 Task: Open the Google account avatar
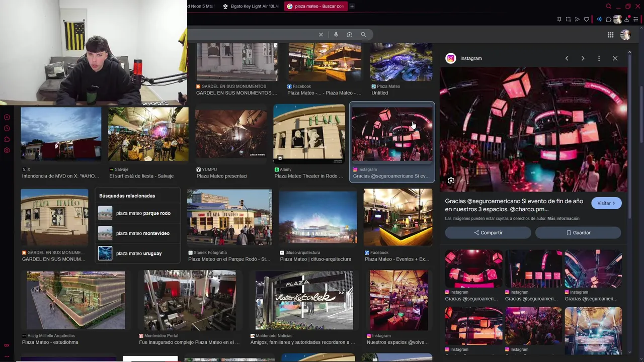625,35
